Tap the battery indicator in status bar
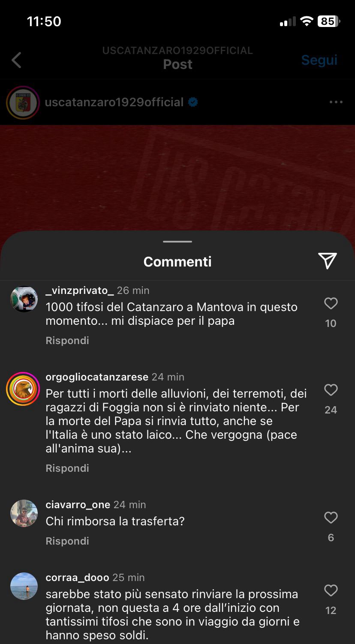Screen dimensions: 355x644 329,21
